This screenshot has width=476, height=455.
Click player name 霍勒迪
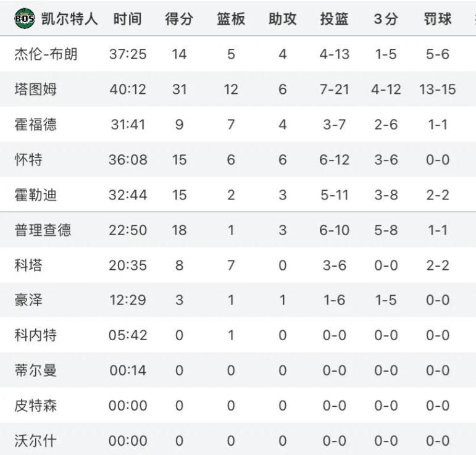pos(36,195)
